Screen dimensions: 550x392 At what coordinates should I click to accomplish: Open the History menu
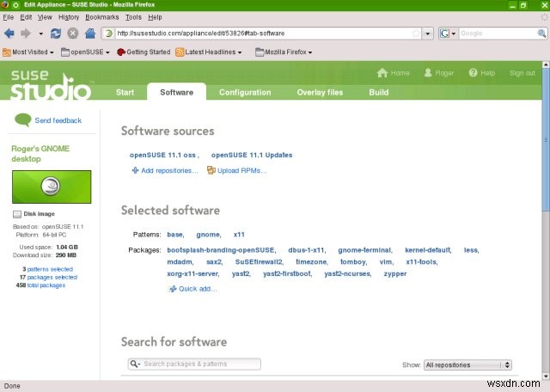click(x=69, y=17)
